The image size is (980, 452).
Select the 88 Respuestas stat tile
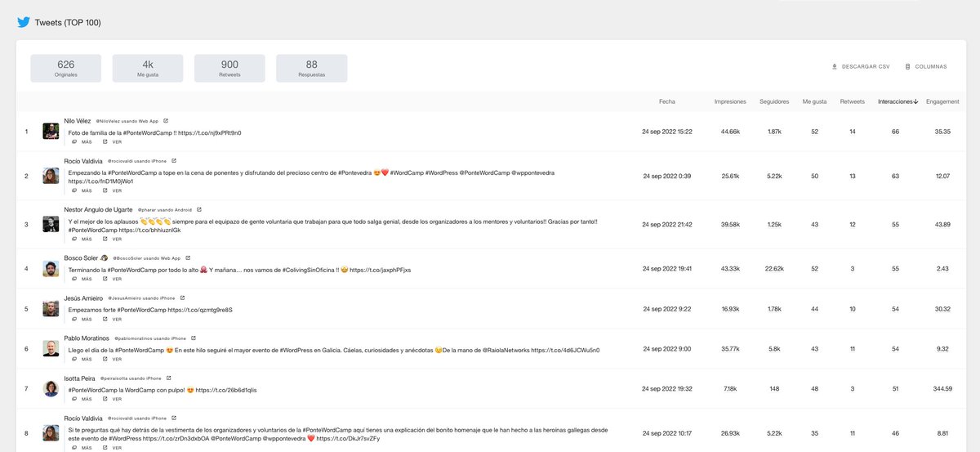pyautogui.click(x=311, y=68)
